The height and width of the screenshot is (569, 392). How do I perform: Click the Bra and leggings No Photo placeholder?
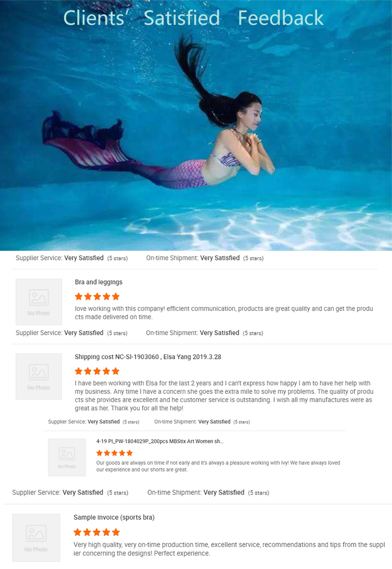pyautogui.click(x=39, y=302)
